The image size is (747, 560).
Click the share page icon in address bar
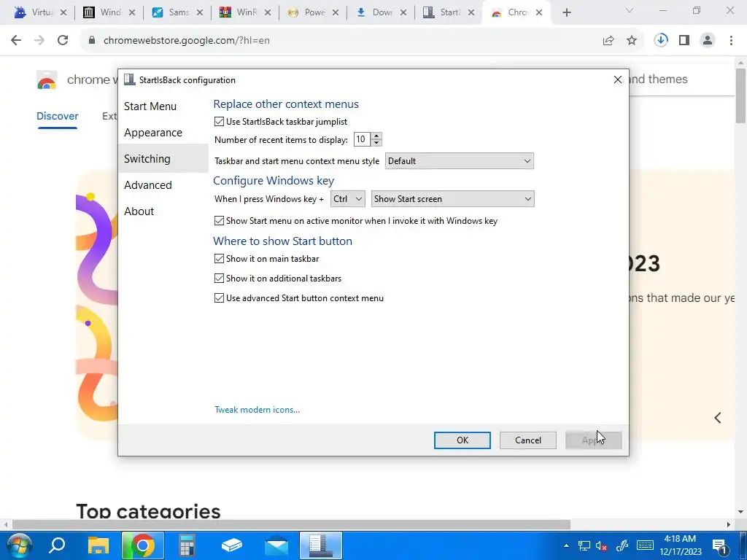pos(608,41)
